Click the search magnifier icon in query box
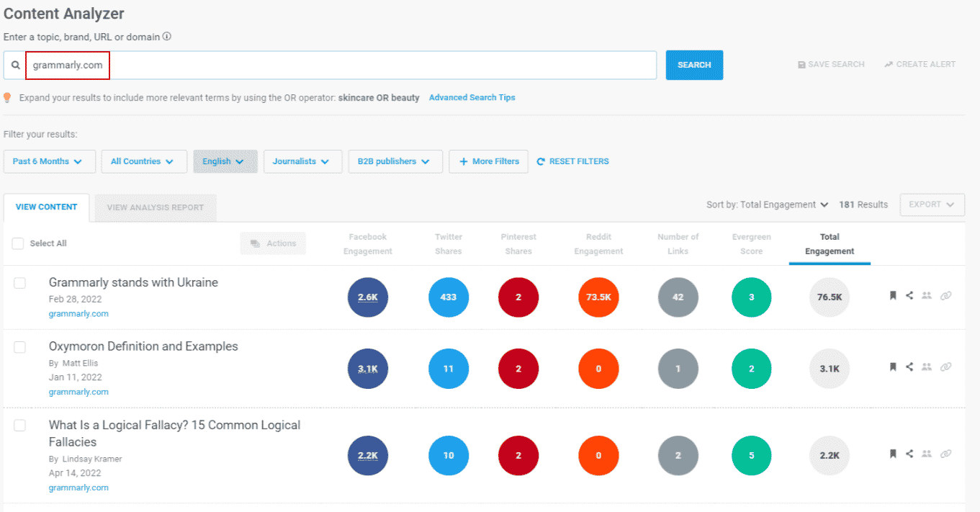The image size is (980, 512). (x=15, y=65)
